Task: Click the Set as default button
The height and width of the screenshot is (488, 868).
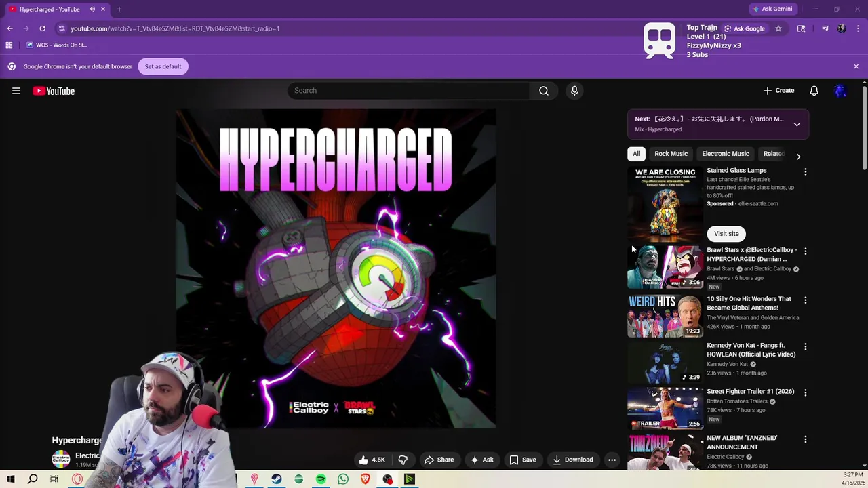Action: (x=163, y=66)
